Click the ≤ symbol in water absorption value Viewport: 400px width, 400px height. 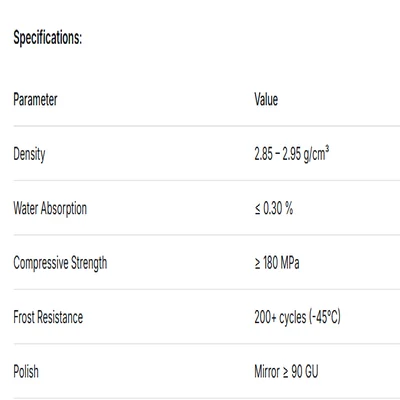pyautogui.click(x=258, y=209)
